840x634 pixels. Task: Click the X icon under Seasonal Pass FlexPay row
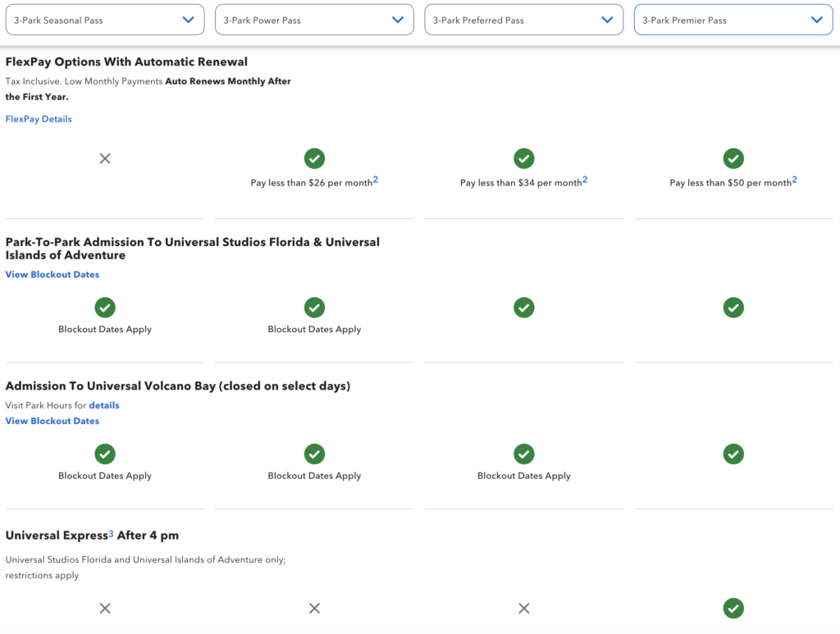(105, 158)
